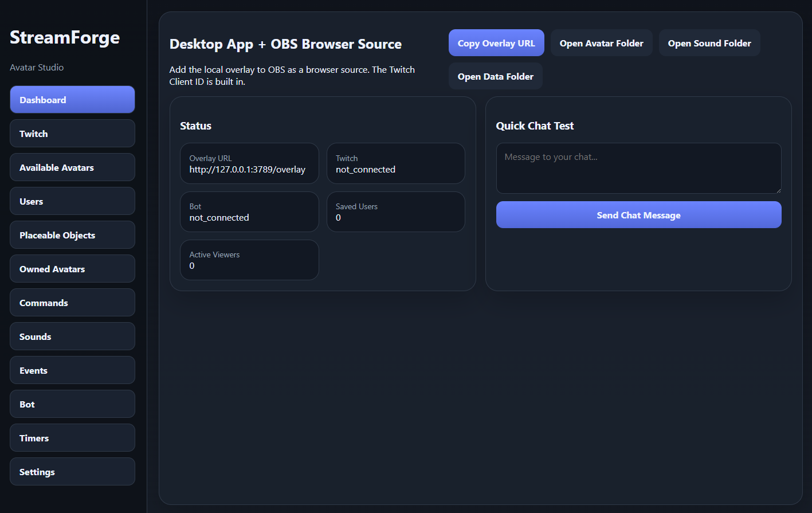Go to the Twitch sidebar section

pos(72,134)
